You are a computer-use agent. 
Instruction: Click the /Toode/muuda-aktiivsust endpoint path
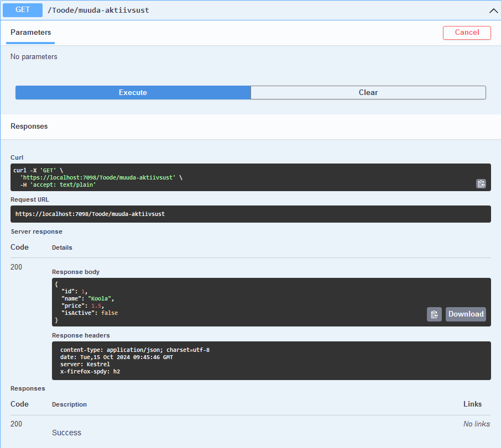98,10
